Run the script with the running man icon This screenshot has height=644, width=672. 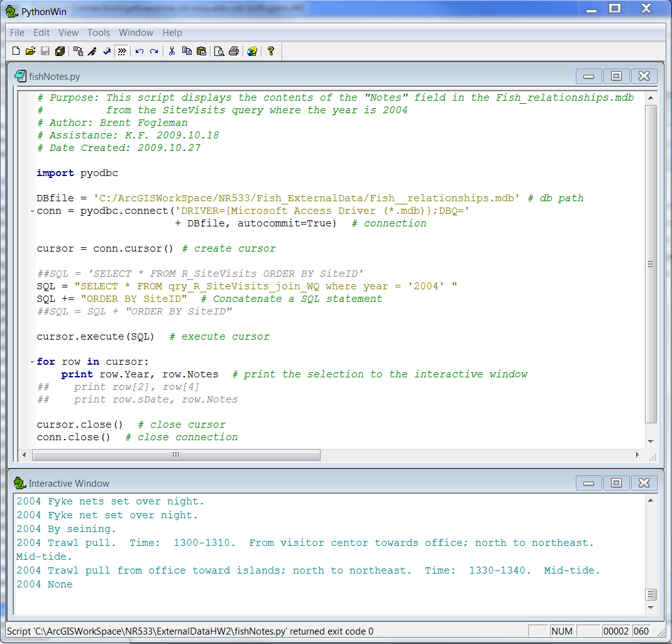92,52
